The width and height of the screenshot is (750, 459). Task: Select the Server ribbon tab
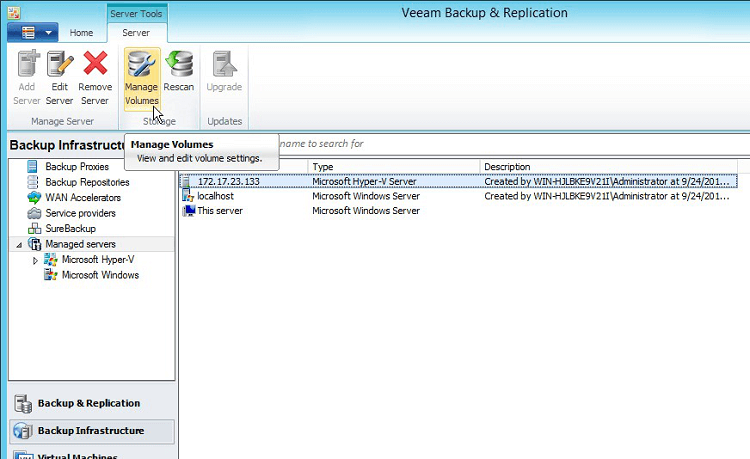pyautogui.click(x=136, y=33)
